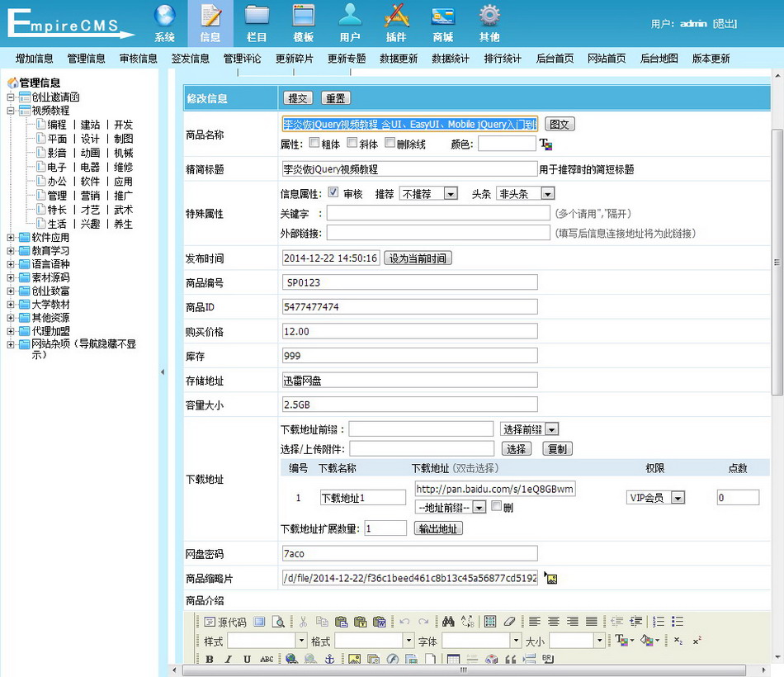Click the editor preview icon
Image resolution: width=784 pixels, height=677 pixels.
[x=278, y=622]
